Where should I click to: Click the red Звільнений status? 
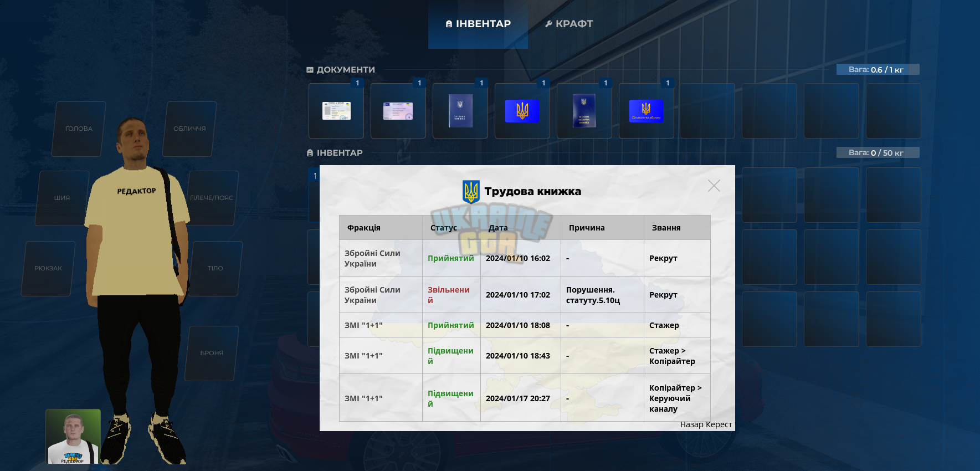coord(449,295)
